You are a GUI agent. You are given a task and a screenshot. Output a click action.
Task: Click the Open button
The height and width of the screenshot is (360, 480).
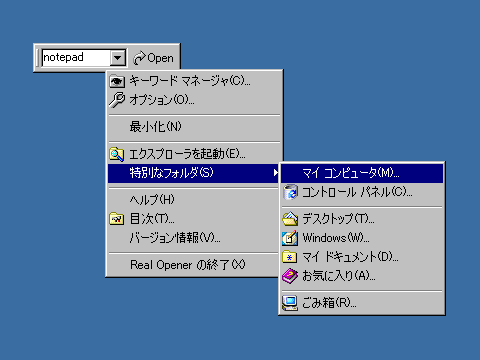tap(154, 58)
